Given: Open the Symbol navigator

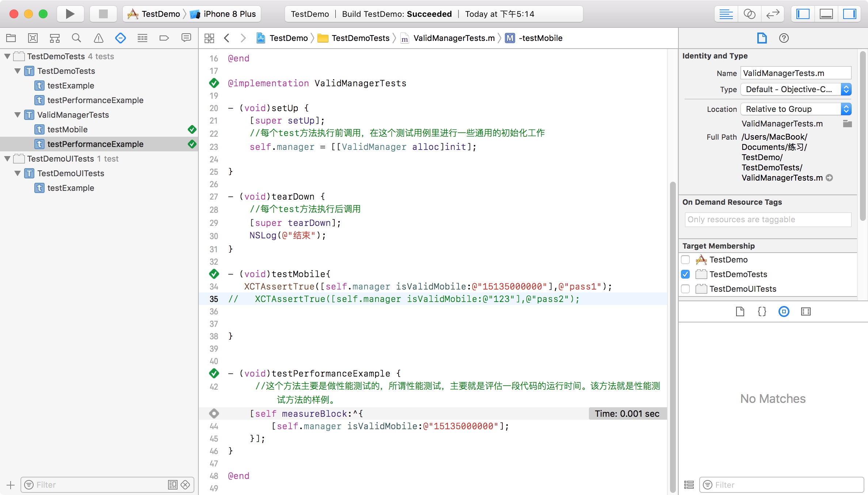Looking at the screenshot, I should click(55, 38).
